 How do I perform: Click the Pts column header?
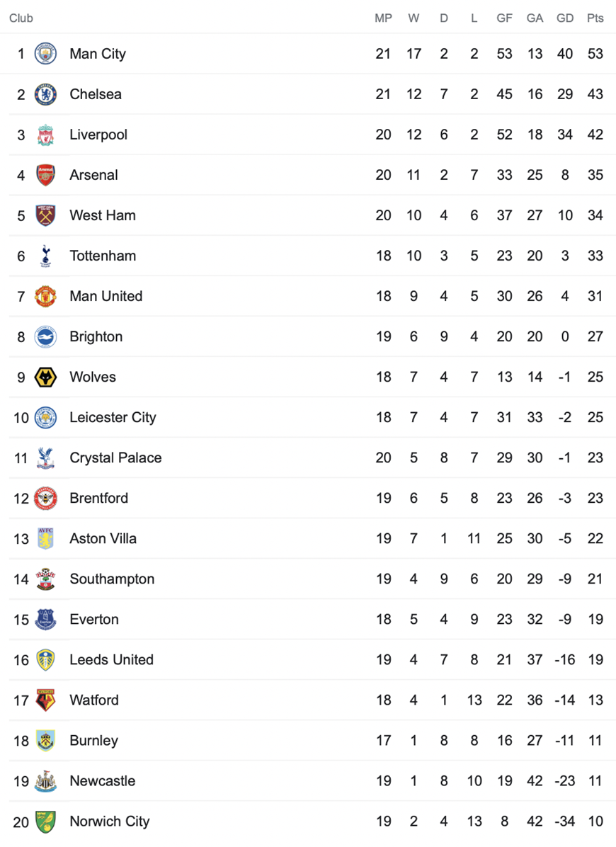point(595,18)
